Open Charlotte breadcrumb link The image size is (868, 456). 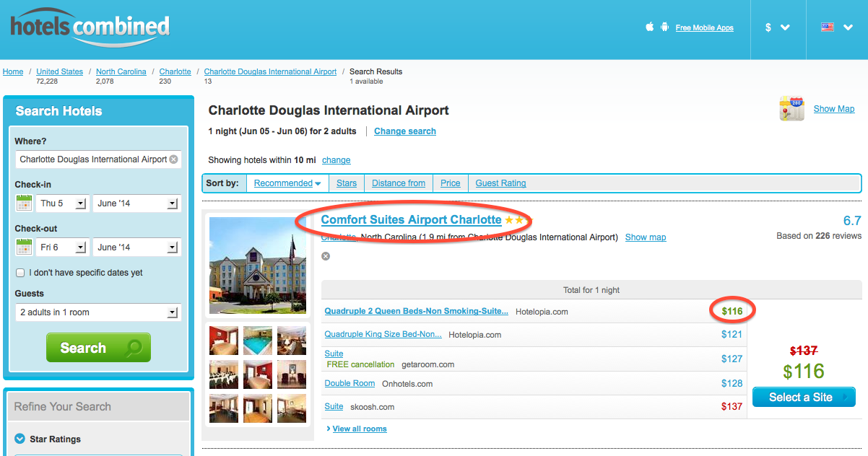point(175,72)
